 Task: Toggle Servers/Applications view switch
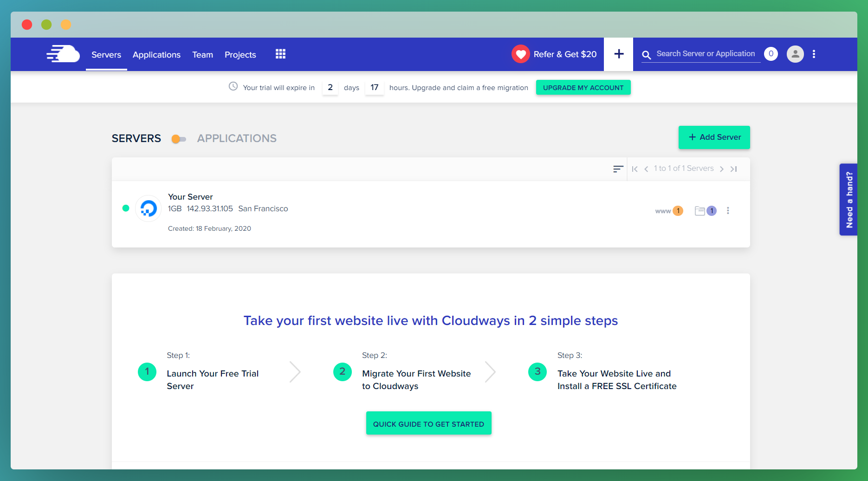click(x=179, y=139)
